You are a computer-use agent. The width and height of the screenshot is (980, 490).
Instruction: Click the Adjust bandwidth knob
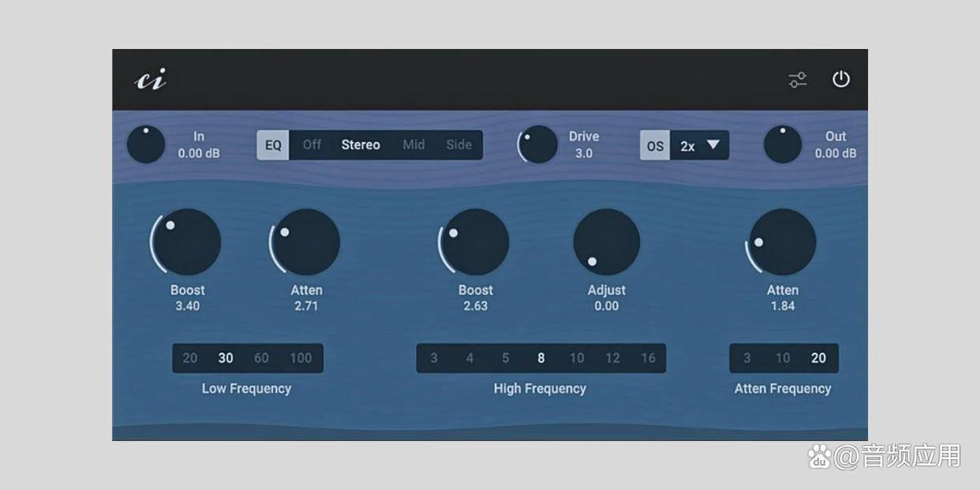606,242
